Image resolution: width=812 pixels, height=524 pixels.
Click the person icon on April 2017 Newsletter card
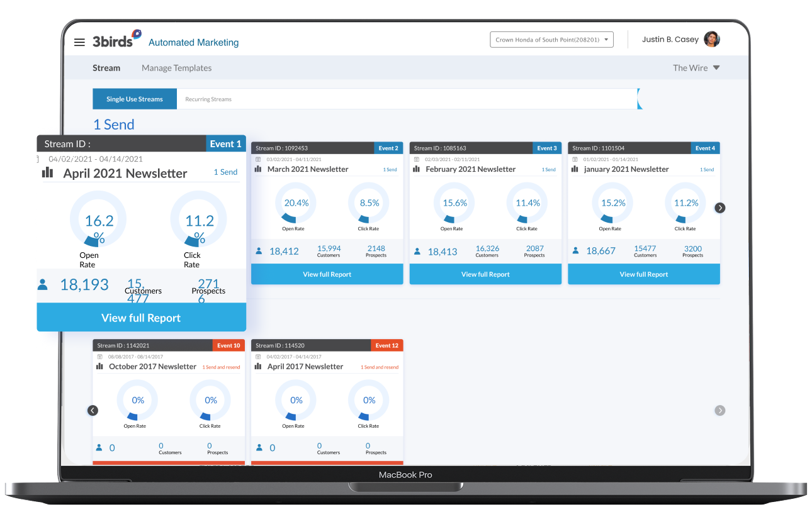click(258, 448)
